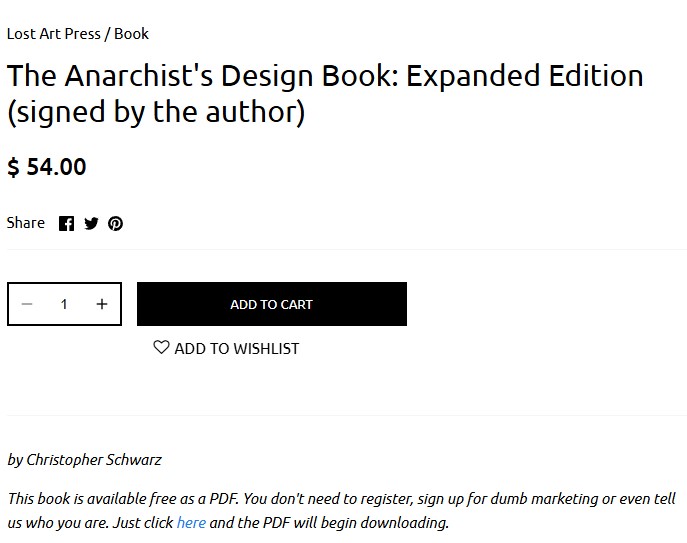Click the $ 54.00 price
The height and width of the screenshot is (543, 687).
[47, 167]
